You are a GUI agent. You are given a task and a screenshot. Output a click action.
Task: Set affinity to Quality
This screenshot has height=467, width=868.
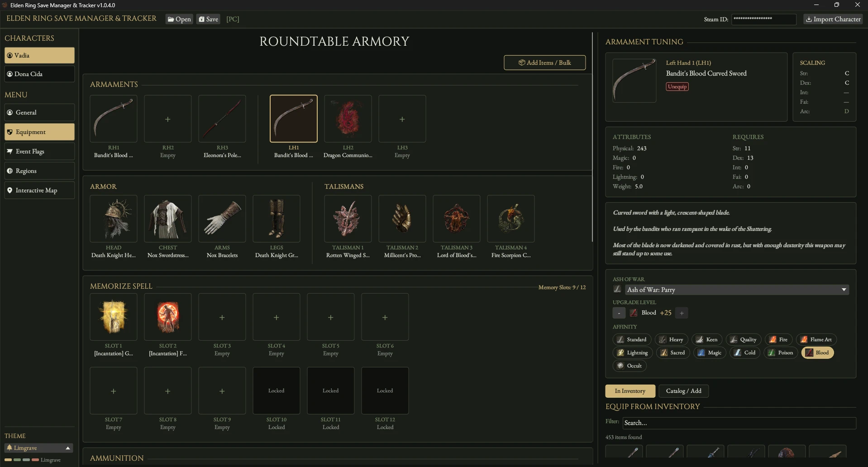pyautogui.click(x=744, y=339)
